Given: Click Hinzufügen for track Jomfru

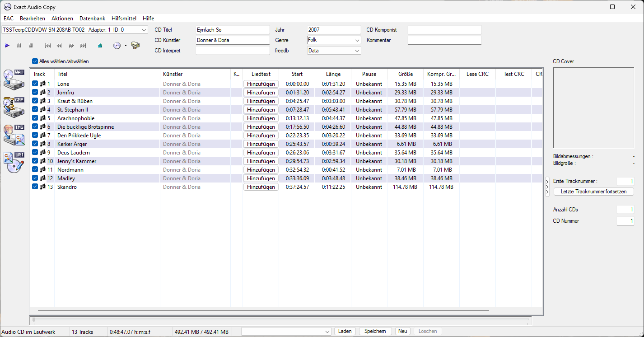Looking at the screenshot, I should pyautogui.click(x=261, y=93).
